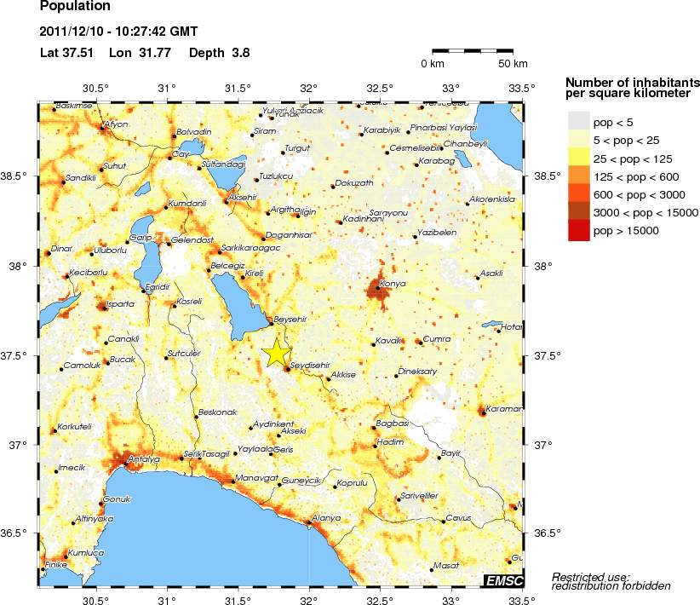The width and height of the screenshot is (700, 605).
Task: Select the Manavgat town marker
Action: click(x=233, y=481)
